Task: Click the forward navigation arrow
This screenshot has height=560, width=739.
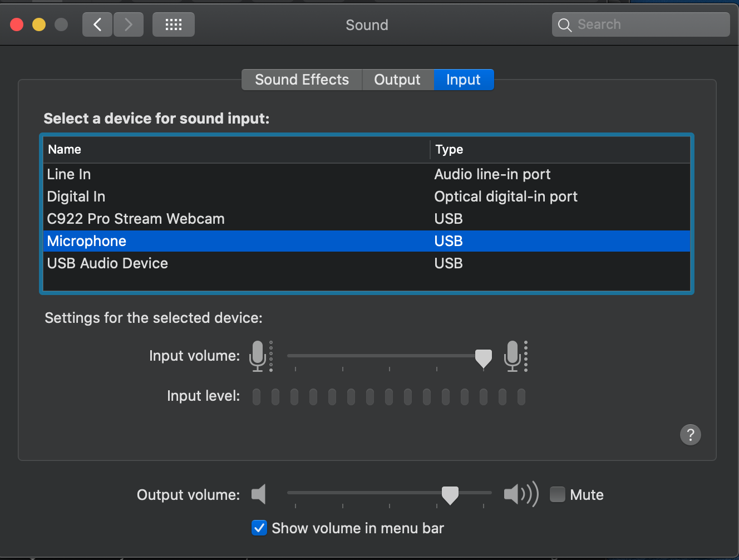Action: coord(129,24)
